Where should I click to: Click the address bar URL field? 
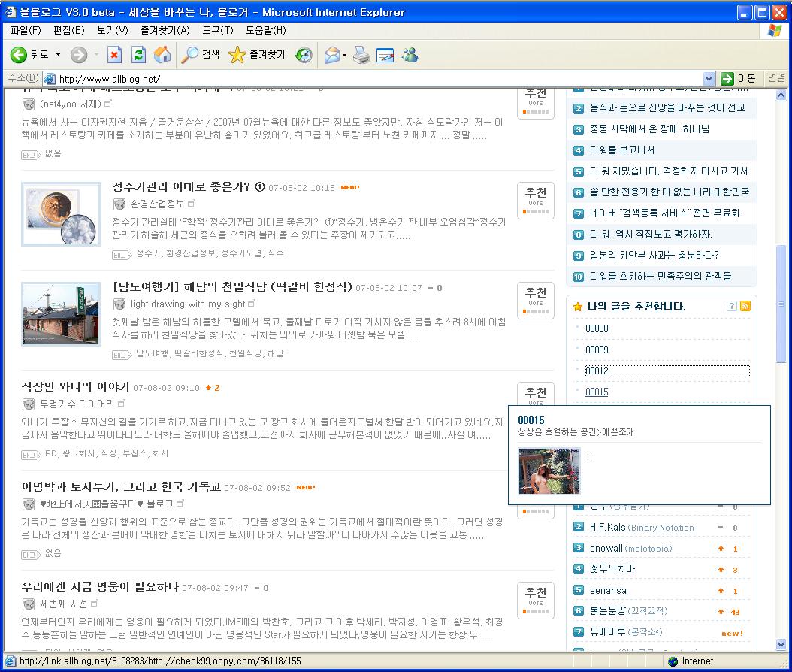pyautogui.click(x=376, y=78)
